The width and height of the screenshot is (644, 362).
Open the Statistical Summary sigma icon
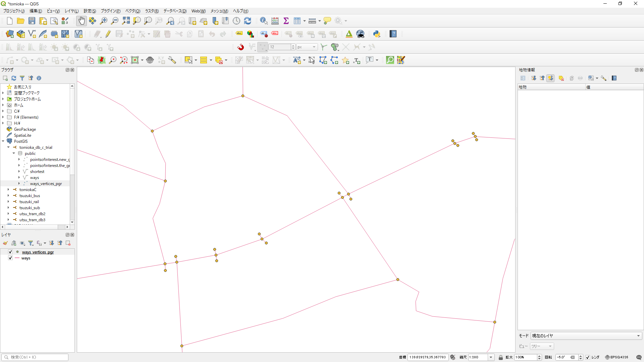point(286,21)
